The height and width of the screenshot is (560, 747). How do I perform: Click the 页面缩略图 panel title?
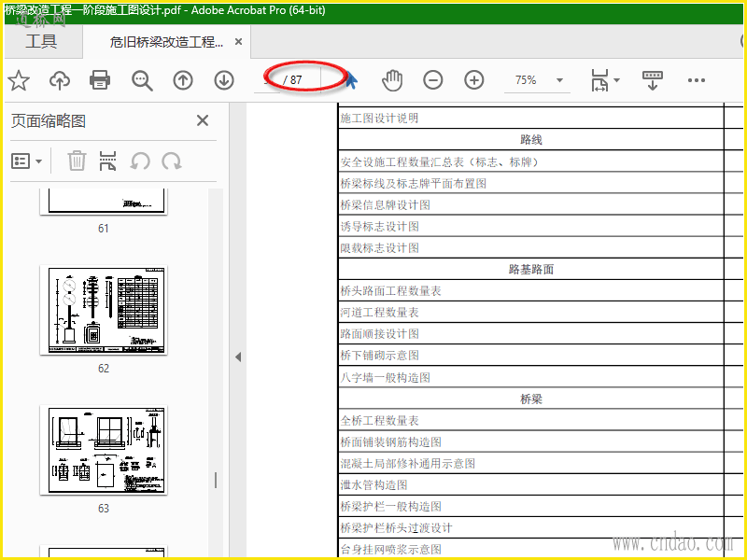click(49, 121)
